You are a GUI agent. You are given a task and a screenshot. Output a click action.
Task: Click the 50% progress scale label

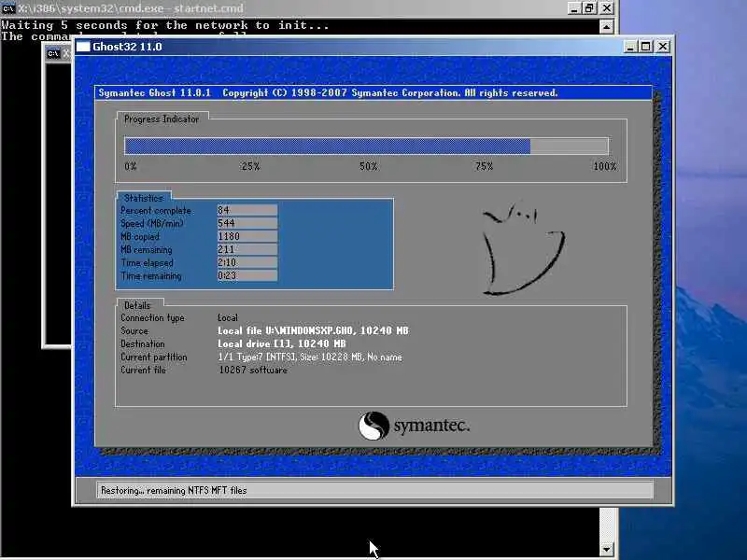pyautogui.click(x=368, y=166)
